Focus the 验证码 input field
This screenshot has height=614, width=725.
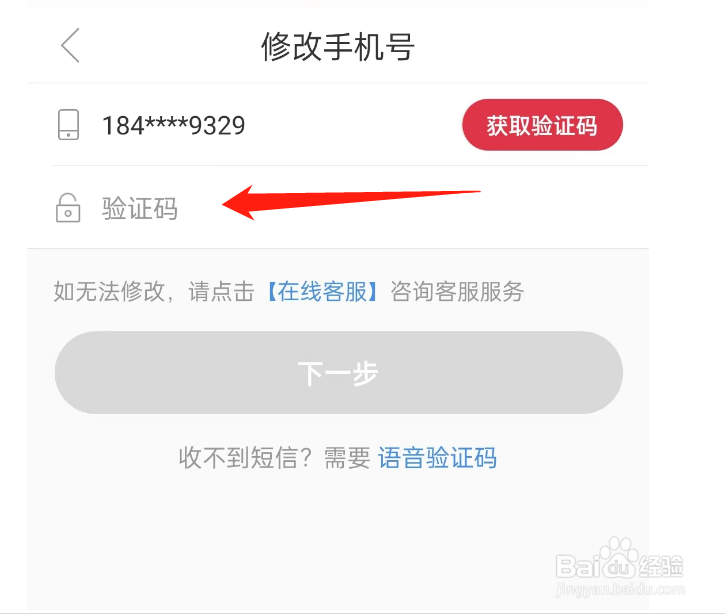351,208
